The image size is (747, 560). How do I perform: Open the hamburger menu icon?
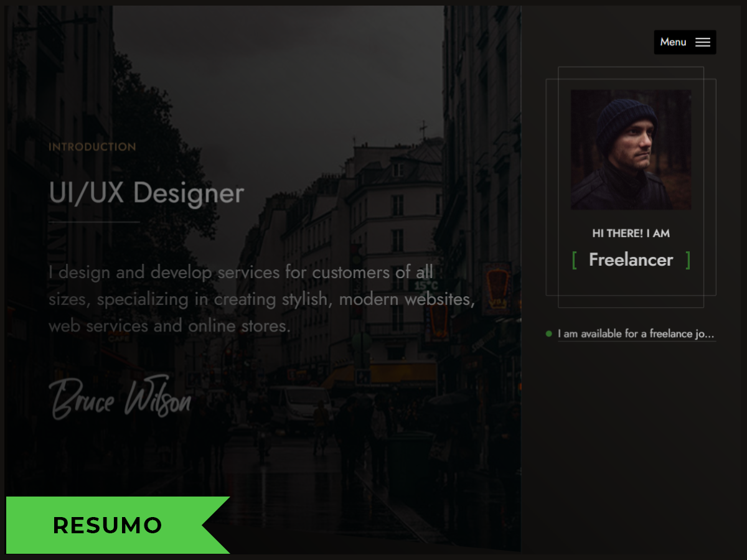coord(703,42)
